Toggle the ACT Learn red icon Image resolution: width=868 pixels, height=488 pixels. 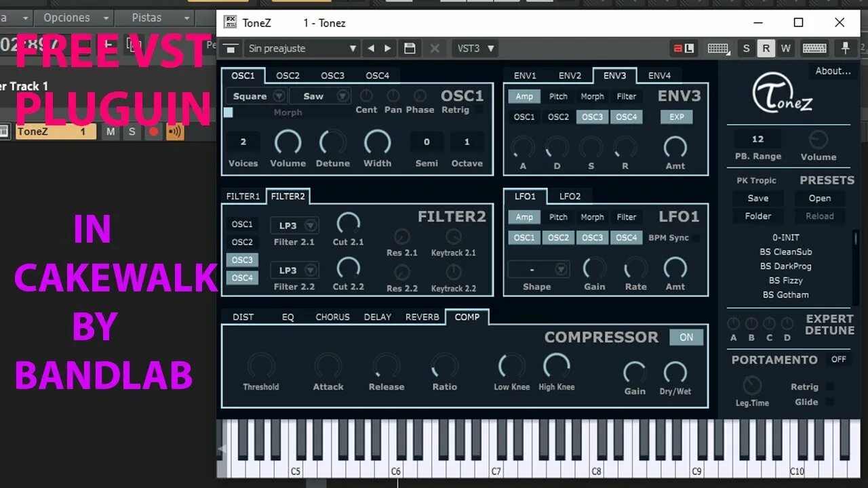[x=684, y=48]
